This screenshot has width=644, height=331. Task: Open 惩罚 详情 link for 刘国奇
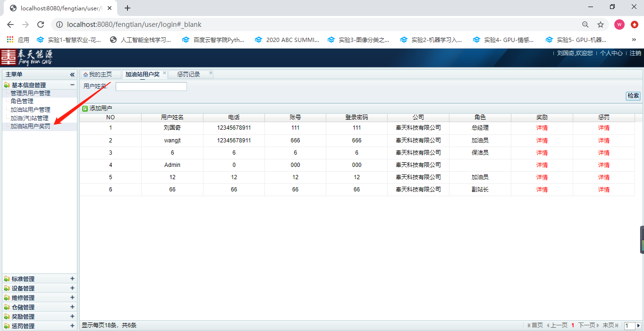pos(603,128)
